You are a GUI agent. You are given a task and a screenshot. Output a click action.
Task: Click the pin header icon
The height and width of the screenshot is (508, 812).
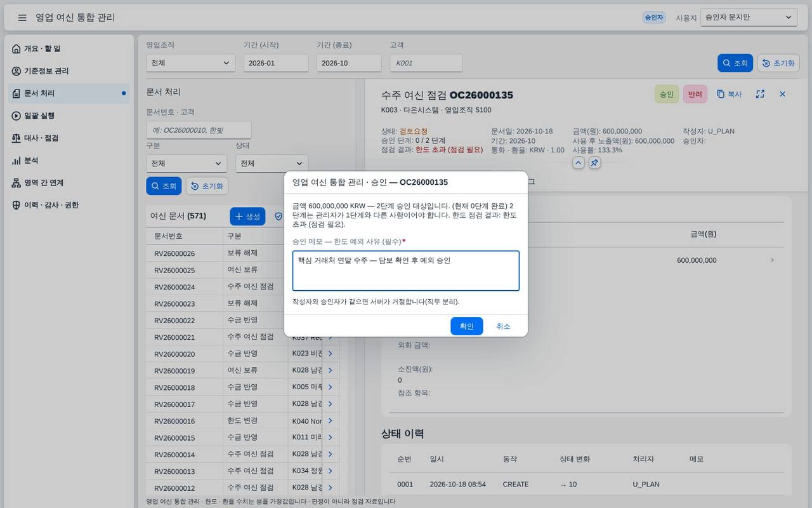[x=594, y=163]
